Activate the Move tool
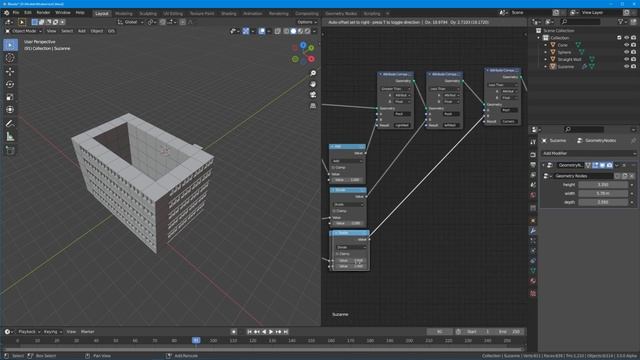This screenshot has height=360, width=640. click(x=10, y=71)
